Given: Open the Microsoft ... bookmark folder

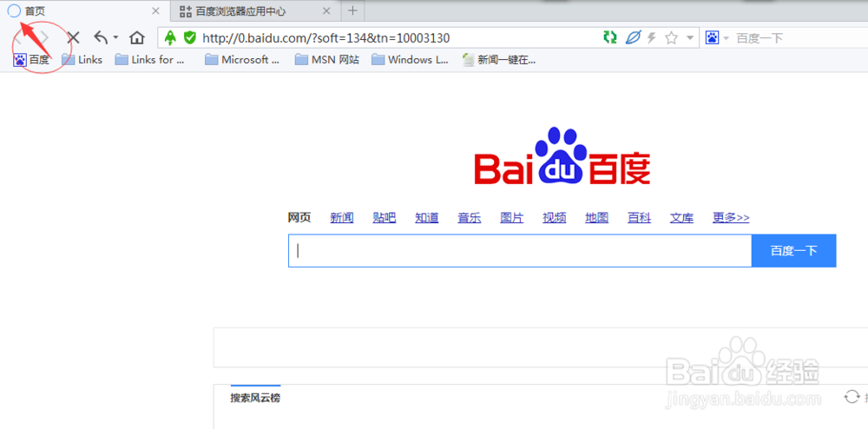Looking at the screenshot, I should pos(242,60).
